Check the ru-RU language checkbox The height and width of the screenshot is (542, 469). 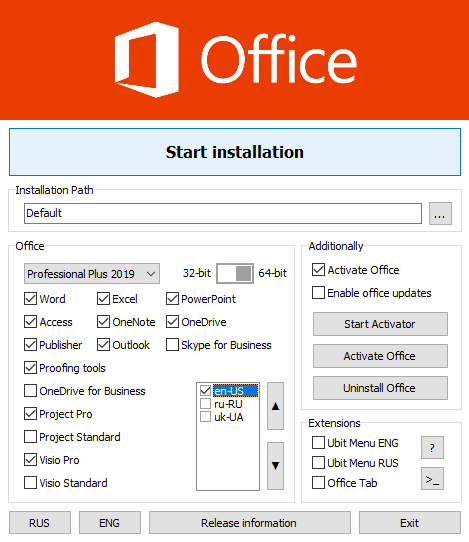(205, 404)
